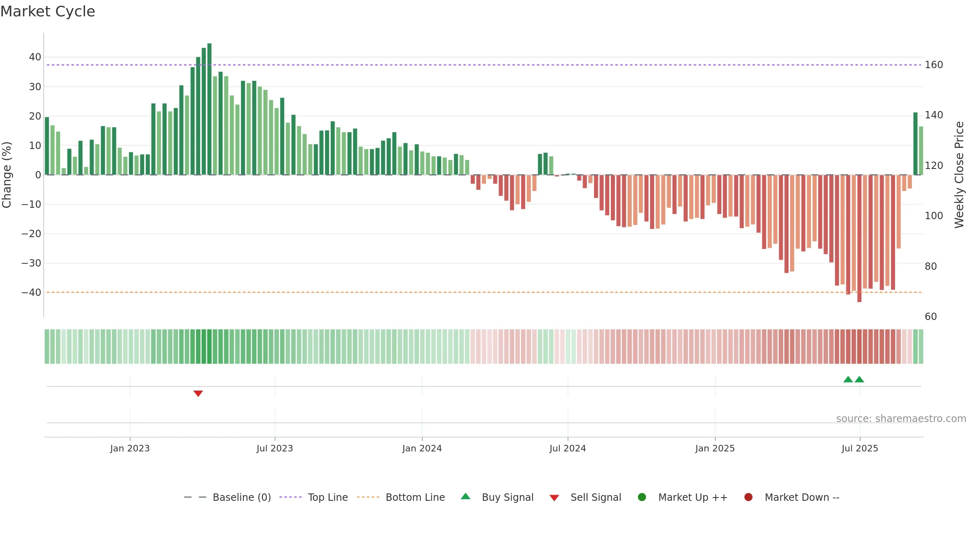Select the lowest red bar below bottom line
This screenshot has width=980, height=551.
pyautogui.click(x=859, y=239)
